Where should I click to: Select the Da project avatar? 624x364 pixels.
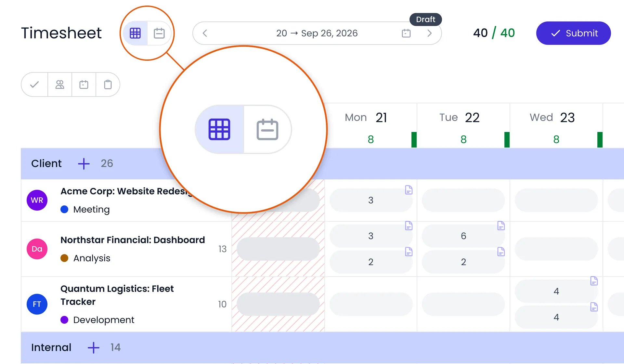pyautogui.click(x=37, y=249)
